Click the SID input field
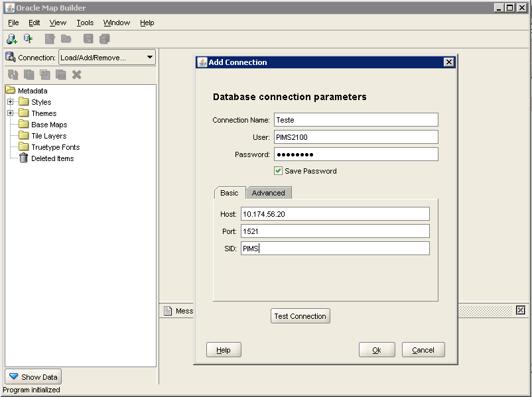Screen dimensions: 532x397 [335, 249]
